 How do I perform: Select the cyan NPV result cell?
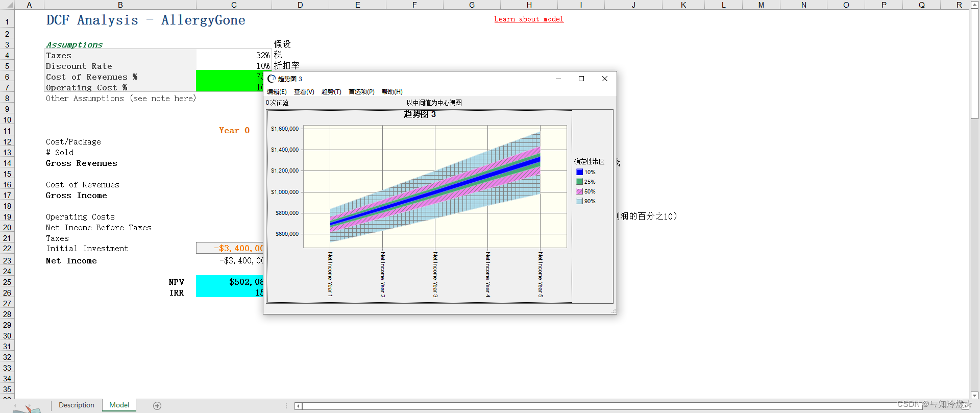click(x=230, y=282)
